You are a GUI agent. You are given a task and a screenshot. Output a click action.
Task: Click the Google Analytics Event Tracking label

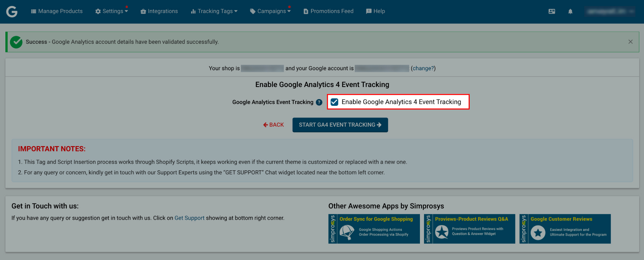pos(273,102)
